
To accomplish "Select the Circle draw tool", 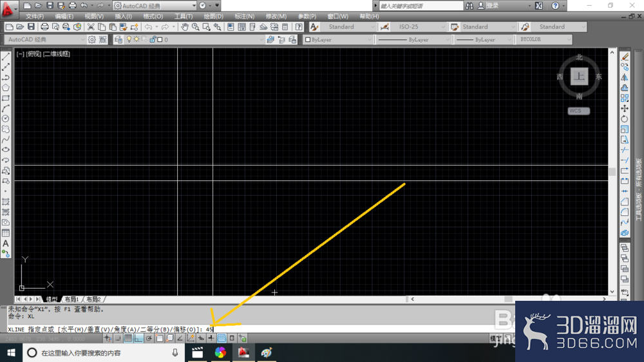I will 6,119.
